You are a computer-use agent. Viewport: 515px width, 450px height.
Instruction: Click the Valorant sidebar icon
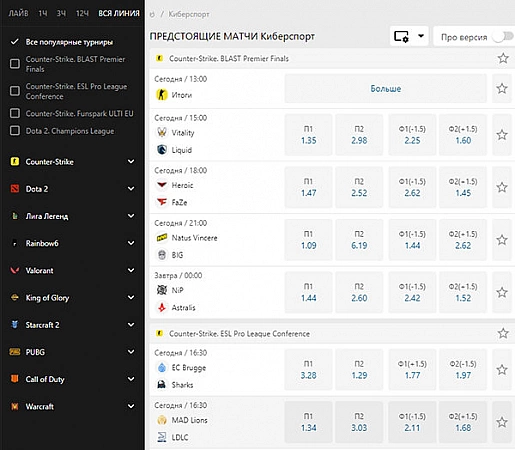pyautogui.click(x=15, y=270)
